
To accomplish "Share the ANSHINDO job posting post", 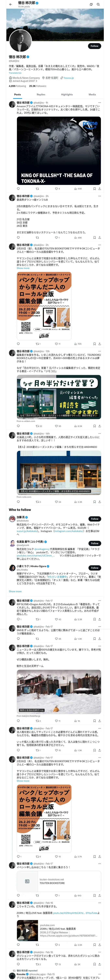I will coord(100,502).
